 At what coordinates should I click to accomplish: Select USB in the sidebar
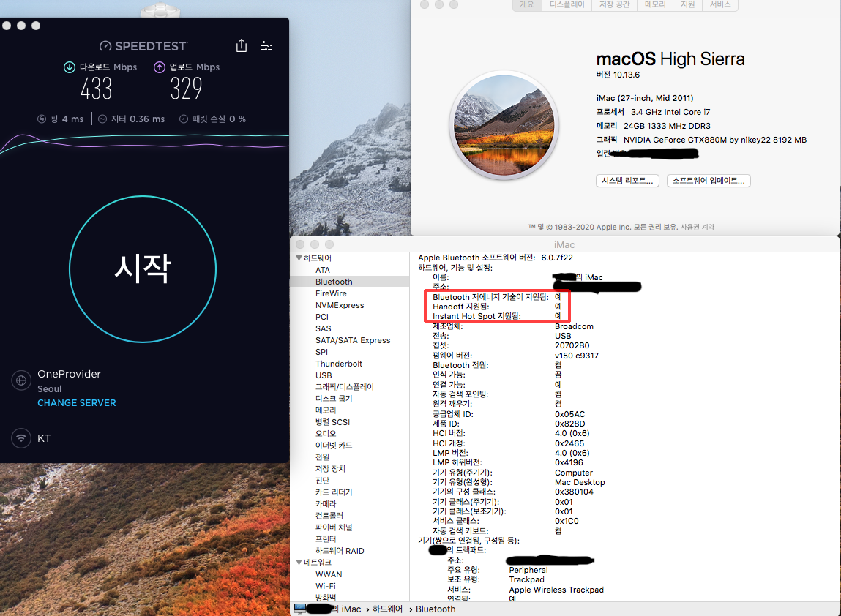(324, 375)
